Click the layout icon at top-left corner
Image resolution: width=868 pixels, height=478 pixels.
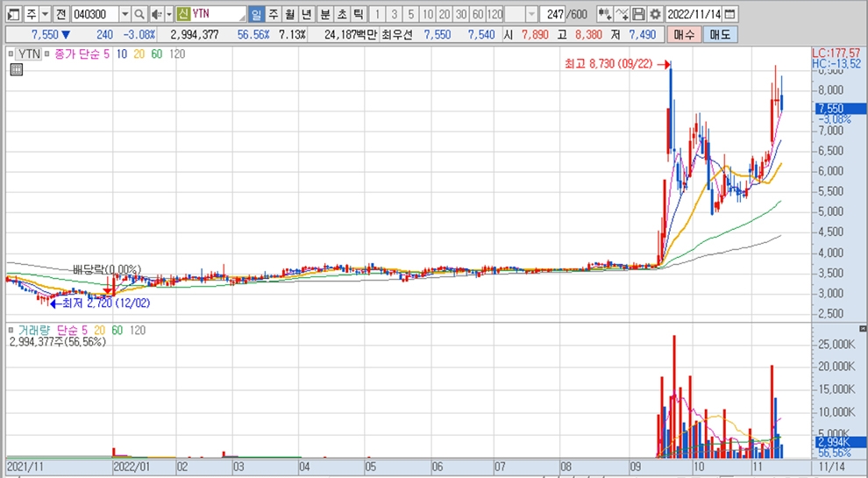pyautogui.click(x=12, y=15)
